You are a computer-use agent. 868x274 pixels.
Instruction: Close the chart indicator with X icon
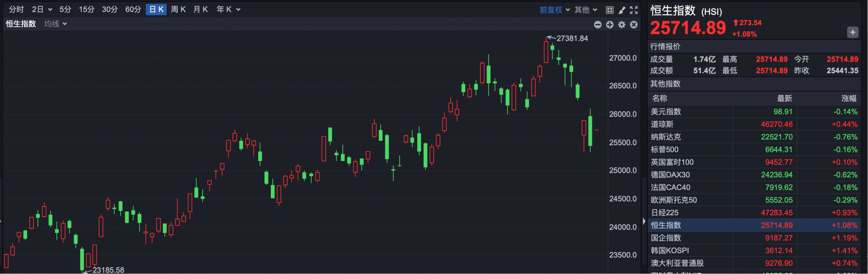click(634, 25)
